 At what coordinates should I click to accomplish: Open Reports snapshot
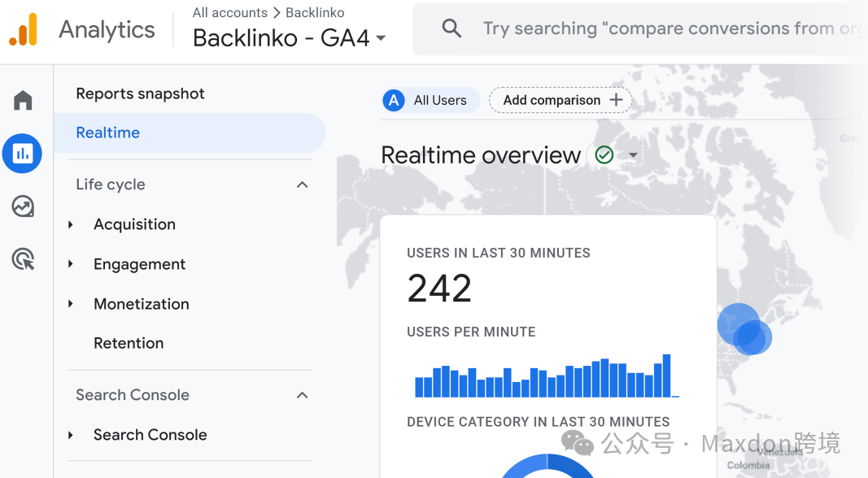[x=140, y=93]
